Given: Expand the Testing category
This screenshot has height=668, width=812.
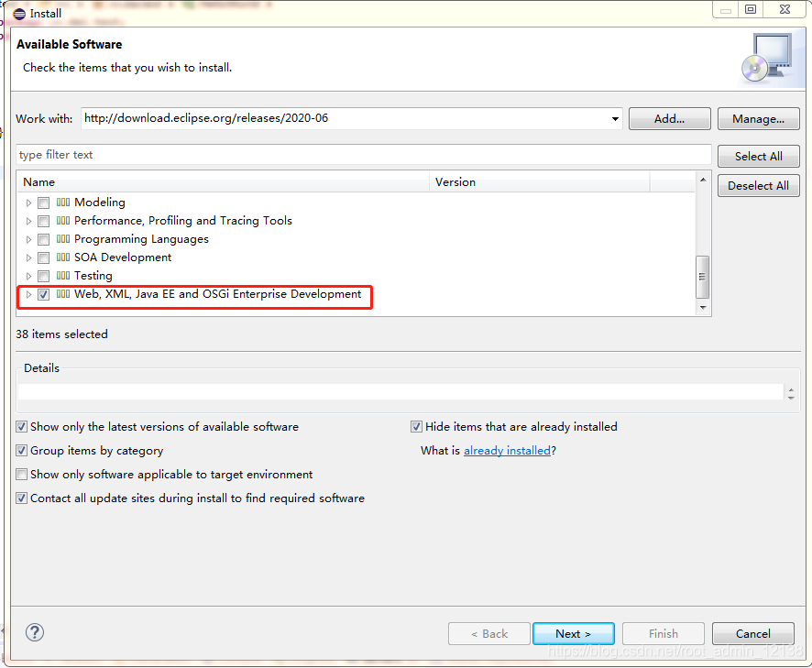Looking at the screenshot, I should pyautogui.click(x=29, y=276).
